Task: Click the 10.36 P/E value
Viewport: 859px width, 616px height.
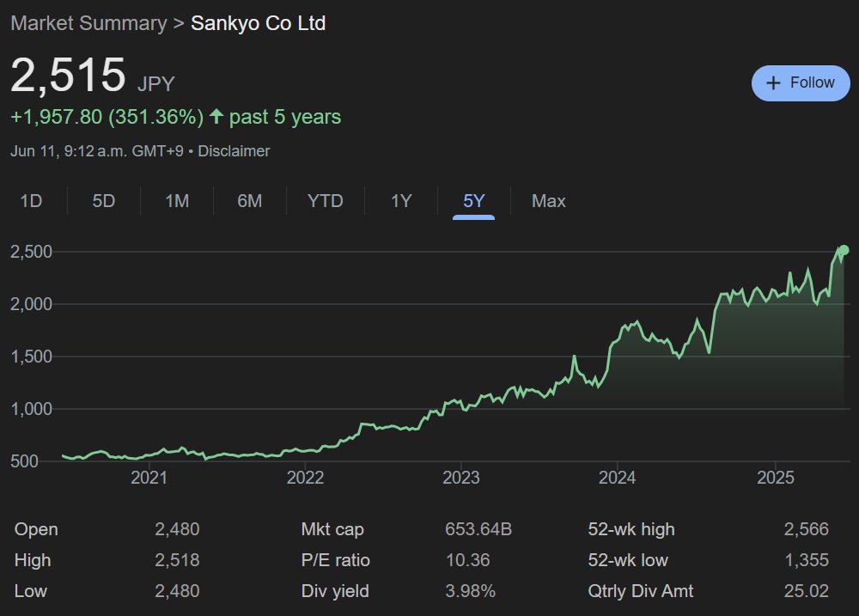Action: click(468, 560)
